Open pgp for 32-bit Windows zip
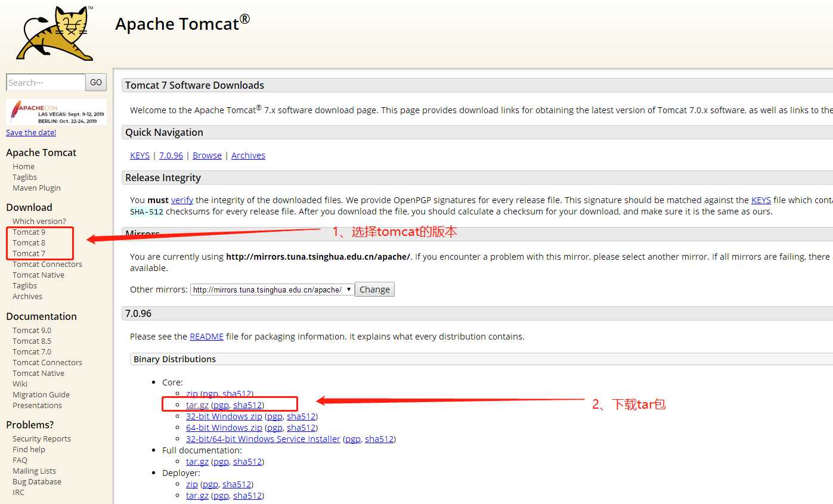Image resolution: width=833 pixels, height=504 pixels. 274,416
